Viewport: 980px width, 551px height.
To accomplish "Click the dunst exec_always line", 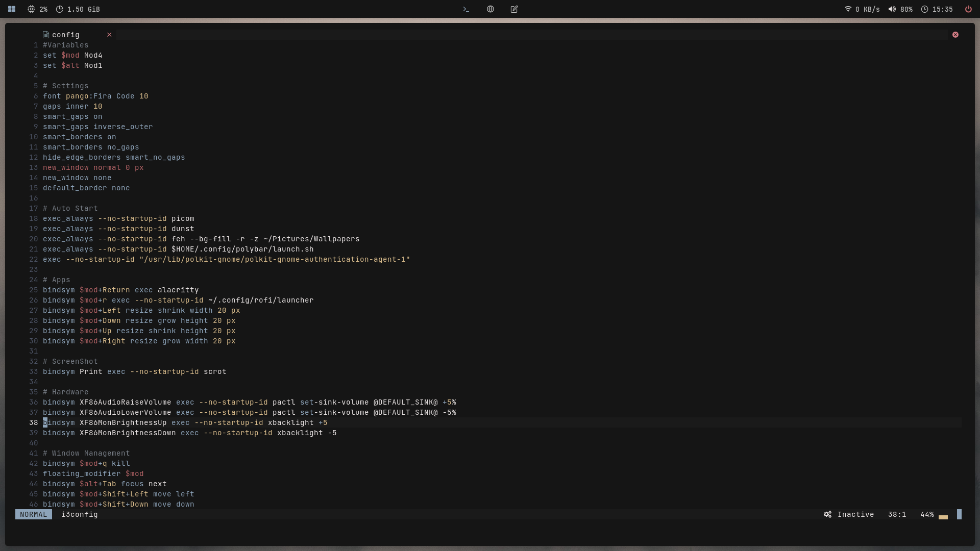I will coord(118,229).
